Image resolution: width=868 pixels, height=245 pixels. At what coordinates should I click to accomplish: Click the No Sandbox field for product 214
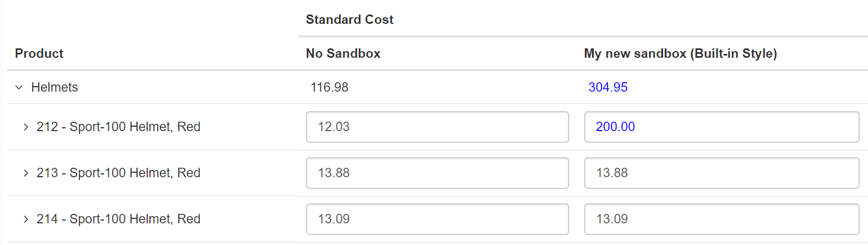point(437,219)
